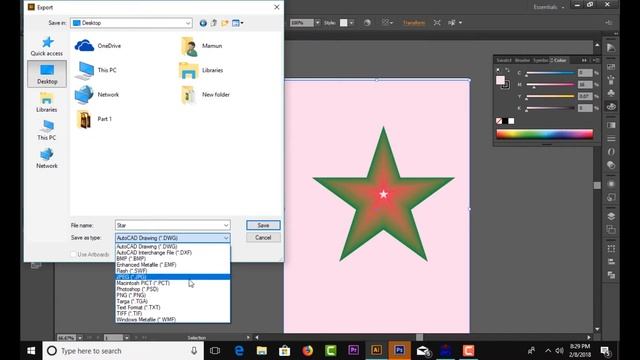
Task: Tick the Use Artboards checkbox
Action: click(73, 254)
